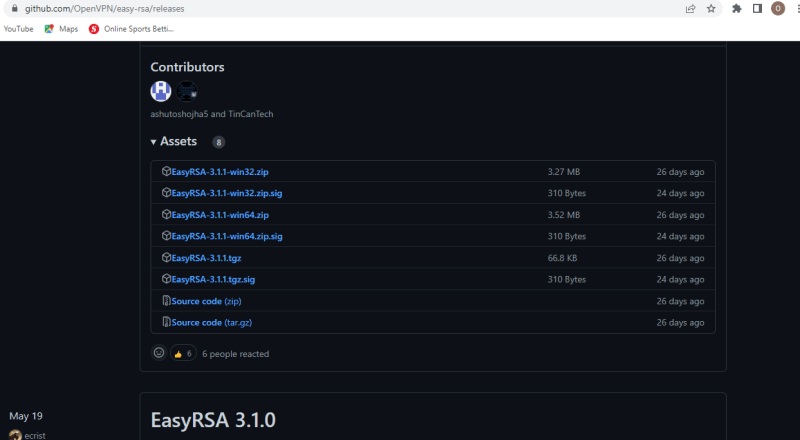The image size is (800, 440).
Task: Click the '6 people reacted' text
Action: click(x=235, y=354)
